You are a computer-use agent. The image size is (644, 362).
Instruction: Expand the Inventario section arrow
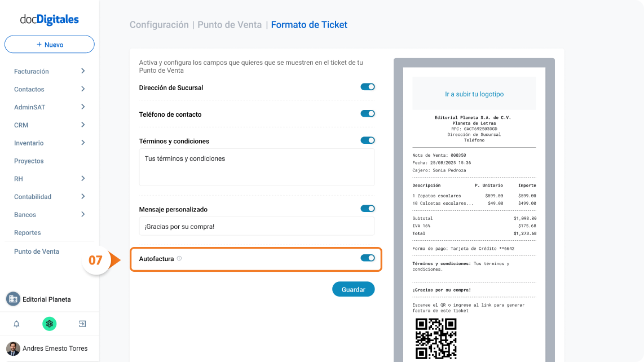pos(83,143)
